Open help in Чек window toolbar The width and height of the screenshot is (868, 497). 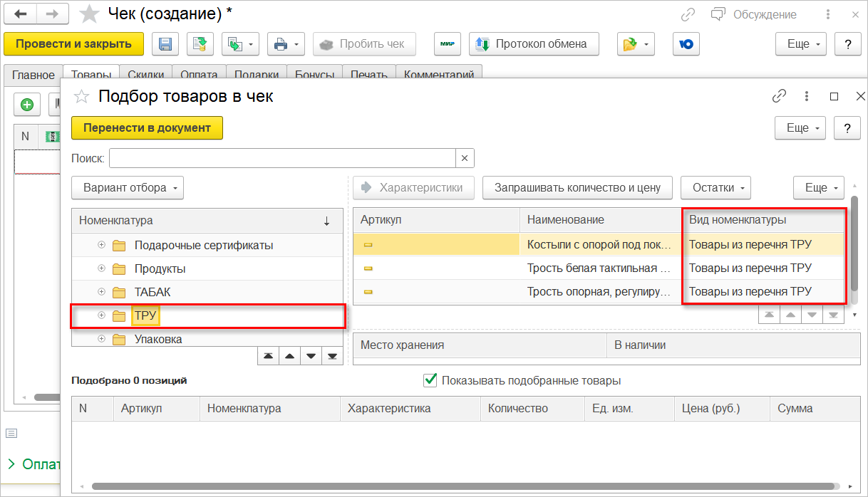tap(848, 44)
